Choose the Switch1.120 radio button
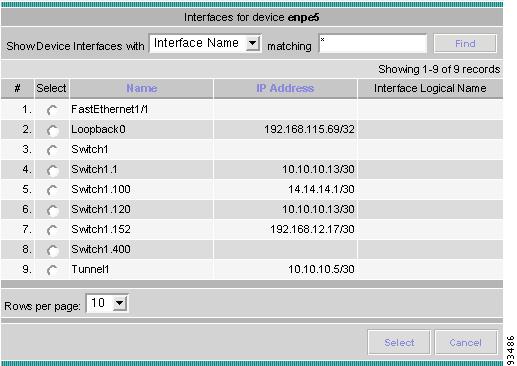The height and width of the screenshot is (366, 517). pos(52,210)
